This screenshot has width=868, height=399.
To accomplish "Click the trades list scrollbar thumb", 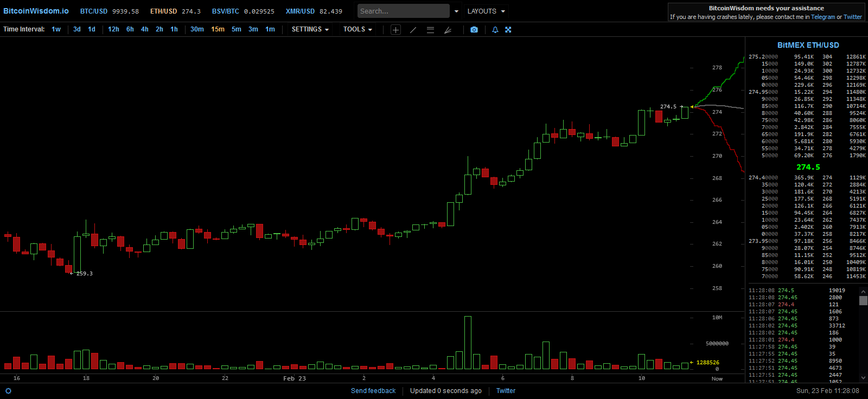I will click(863, 300).
